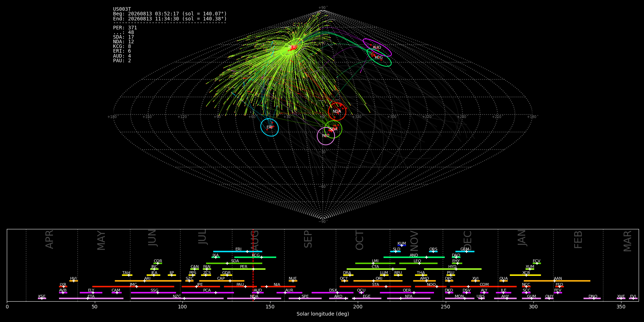Viewport: 644px width, 322px height.
Task: Select the pink PAU radiant circle
Action: 326,136
